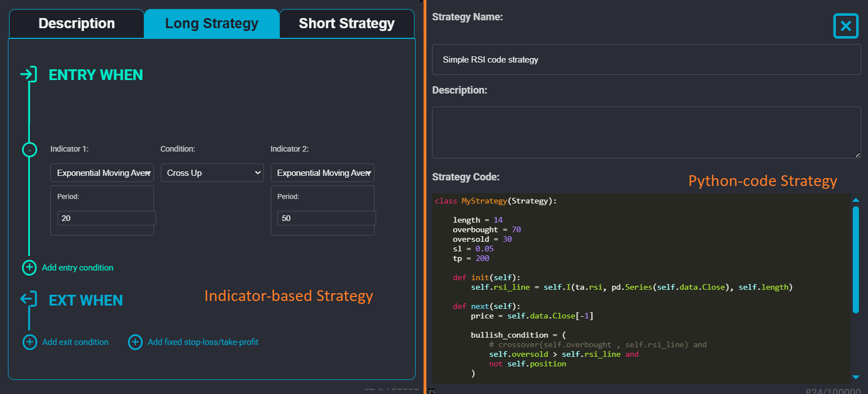The image size is (868, 394).
Task: Click the code editor vertical scrollbar thumb
Action: pos(856,259)
